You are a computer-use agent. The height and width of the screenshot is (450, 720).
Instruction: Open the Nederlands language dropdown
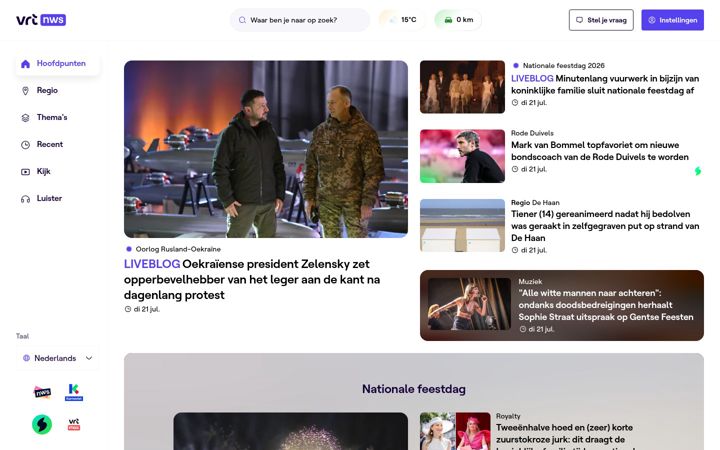[x=58, y=358]
